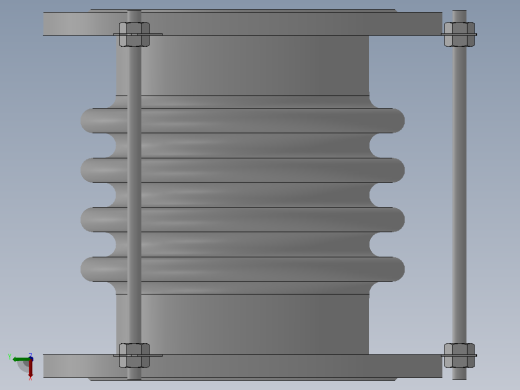Pick the hex nut under the top flange on the crossing rod
Viewport: 520px width, 390px height.
point(134,34)
